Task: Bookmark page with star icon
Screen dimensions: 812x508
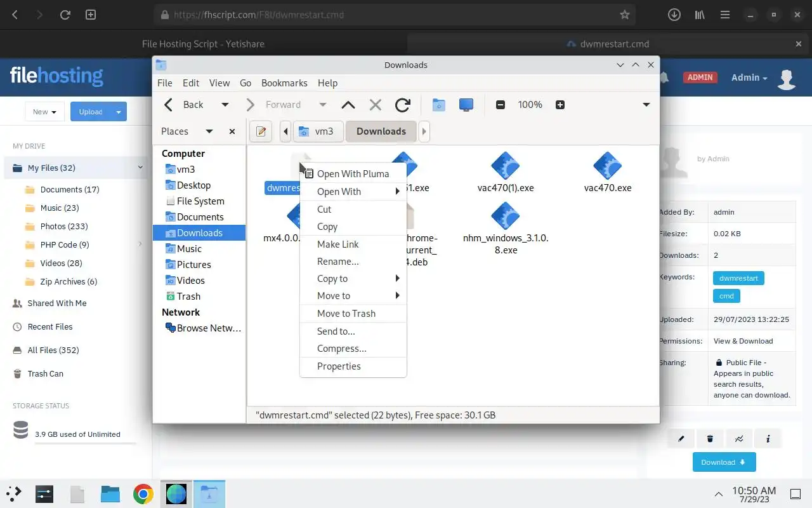Action: [624, 15]
